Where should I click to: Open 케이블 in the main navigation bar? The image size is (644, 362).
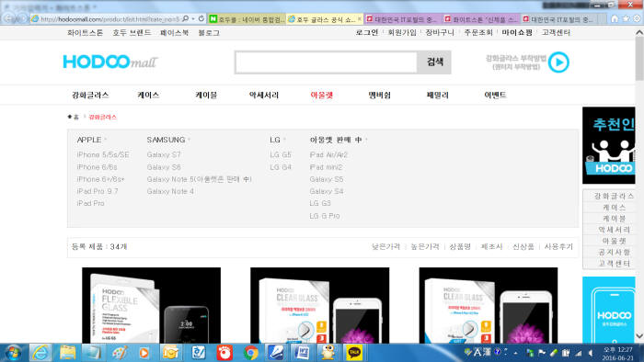coord(206,96)
